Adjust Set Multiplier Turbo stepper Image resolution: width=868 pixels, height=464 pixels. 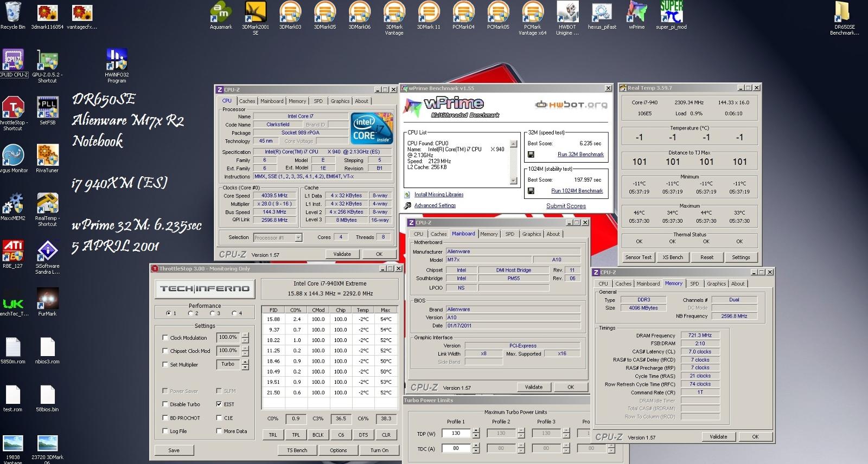coord(245,364)
